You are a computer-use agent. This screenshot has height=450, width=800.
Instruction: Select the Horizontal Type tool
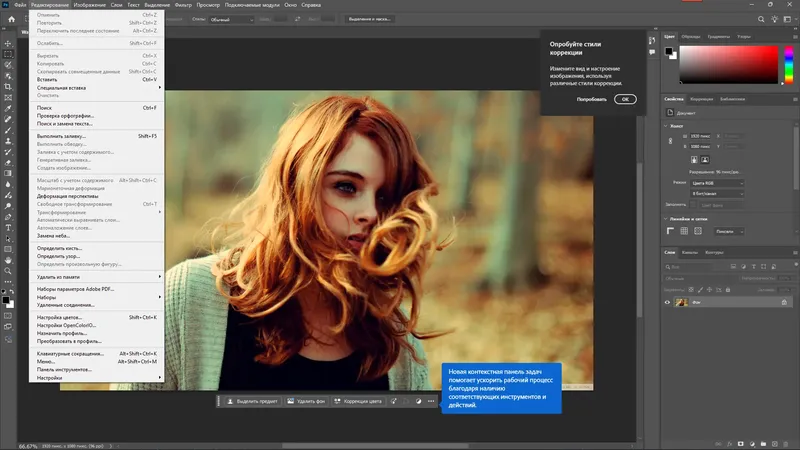(7, 229)
